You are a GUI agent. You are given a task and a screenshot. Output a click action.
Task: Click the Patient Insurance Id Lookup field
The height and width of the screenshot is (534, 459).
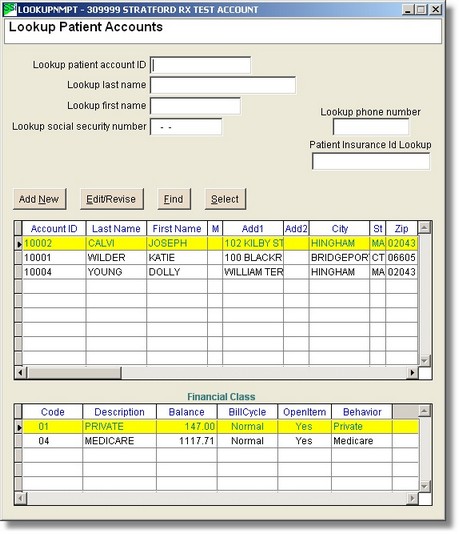coord(371,161)
